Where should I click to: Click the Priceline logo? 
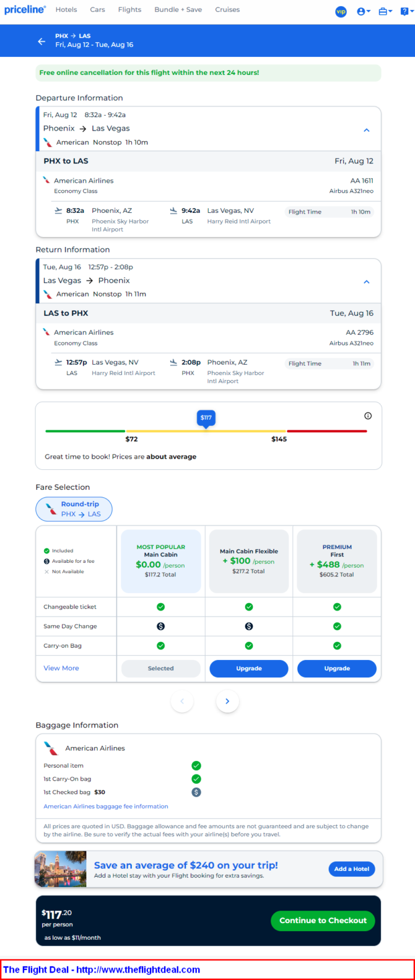click(x=25, y=10)
